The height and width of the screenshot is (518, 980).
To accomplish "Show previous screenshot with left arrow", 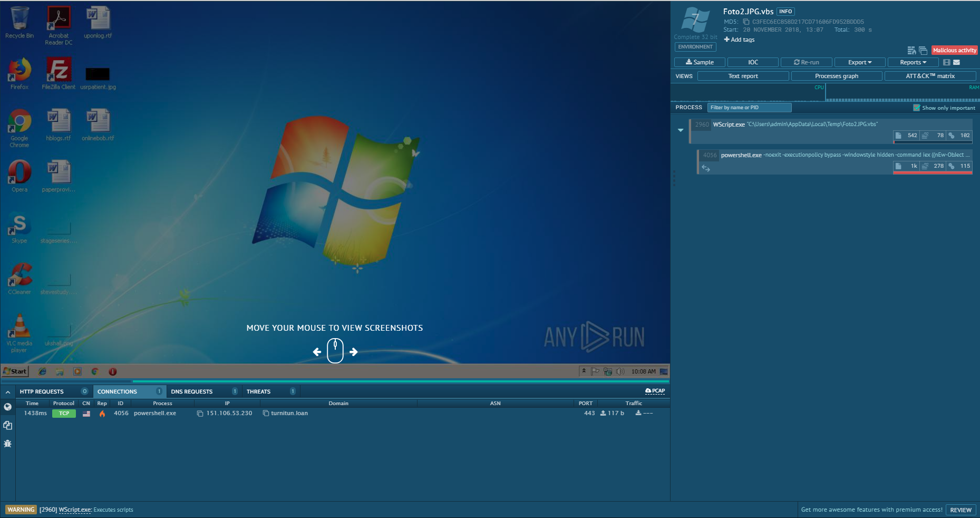I will coord(317,352).
